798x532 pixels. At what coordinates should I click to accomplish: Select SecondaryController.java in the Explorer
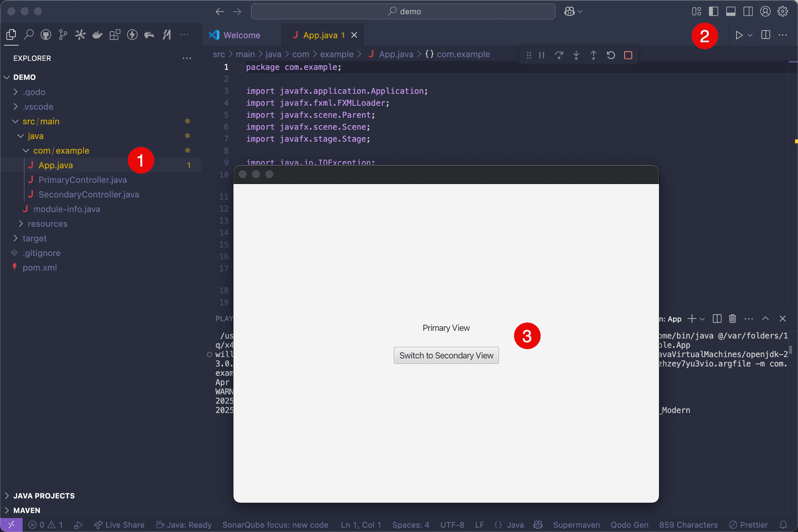tap(89, 194)
